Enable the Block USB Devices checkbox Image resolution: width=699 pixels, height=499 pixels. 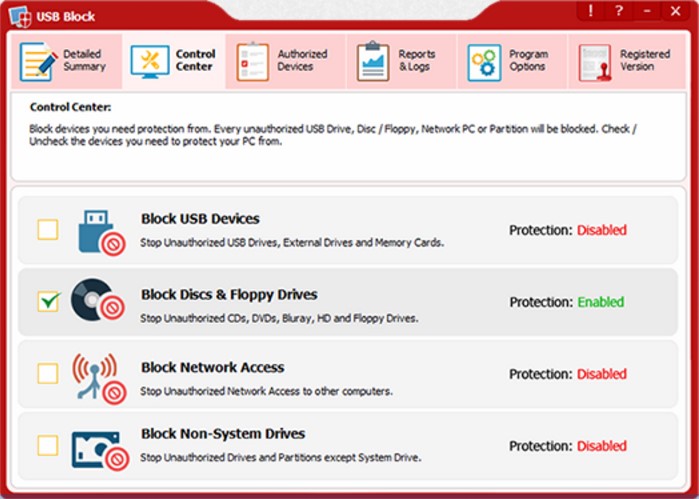tap(48, 230)
